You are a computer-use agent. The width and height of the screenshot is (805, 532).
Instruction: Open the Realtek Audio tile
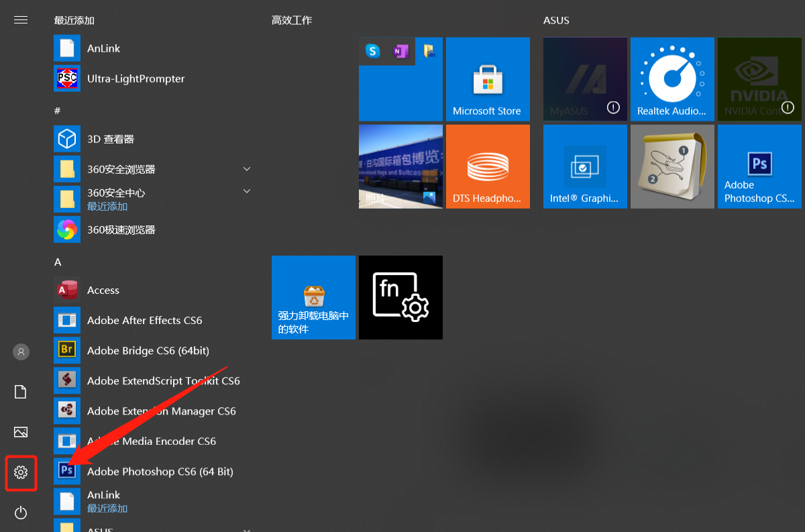672,79
